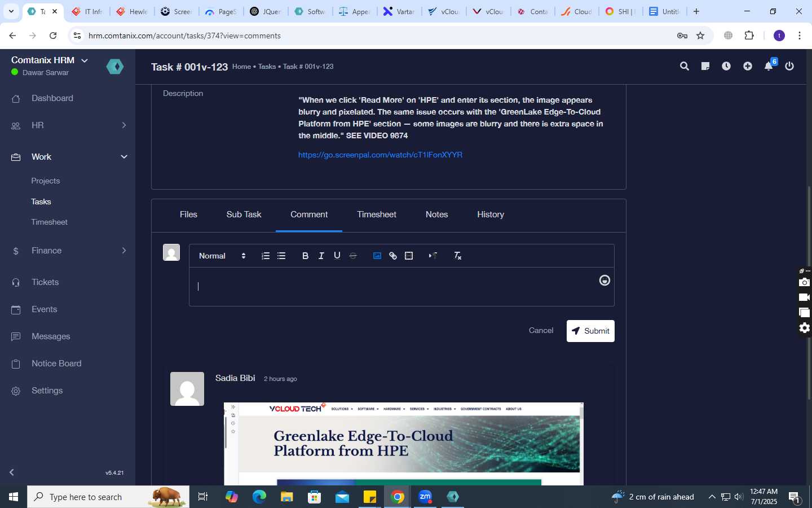Open Greenlake screenshot in Sadia's comment
Image resolution: width=812 pixels, height=508 pixels.
pyautogui.click(x=404, y=444)
